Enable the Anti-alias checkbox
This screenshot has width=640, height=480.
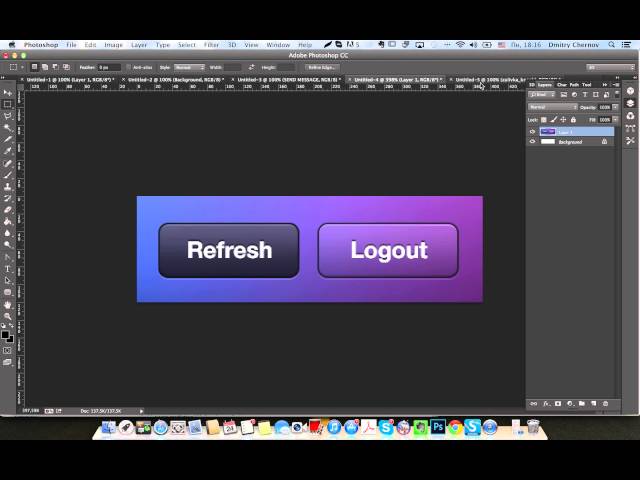pyautogui.click(x=129, y=67)
